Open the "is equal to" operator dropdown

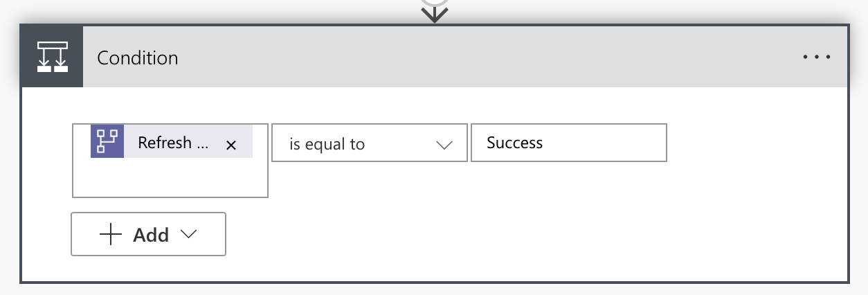370,143
